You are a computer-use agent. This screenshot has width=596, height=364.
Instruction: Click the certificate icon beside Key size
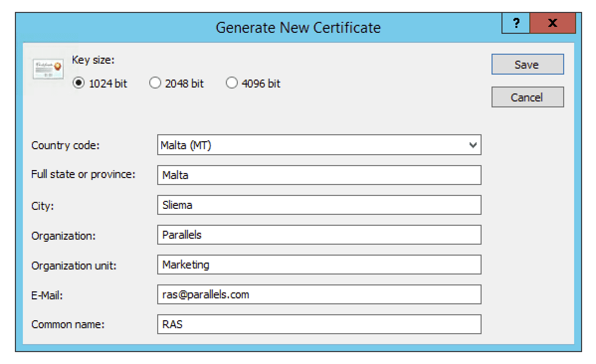tap(48, 69)
